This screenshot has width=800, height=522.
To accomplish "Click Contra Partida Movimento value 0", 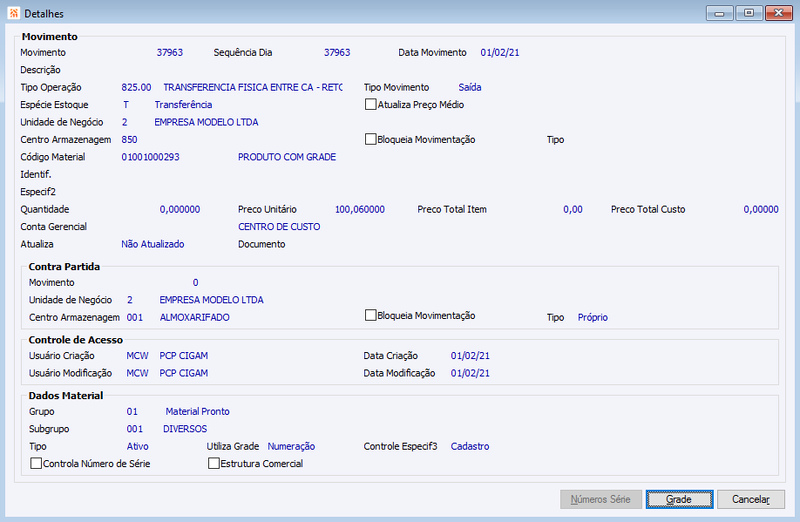I will pos(195,282).
